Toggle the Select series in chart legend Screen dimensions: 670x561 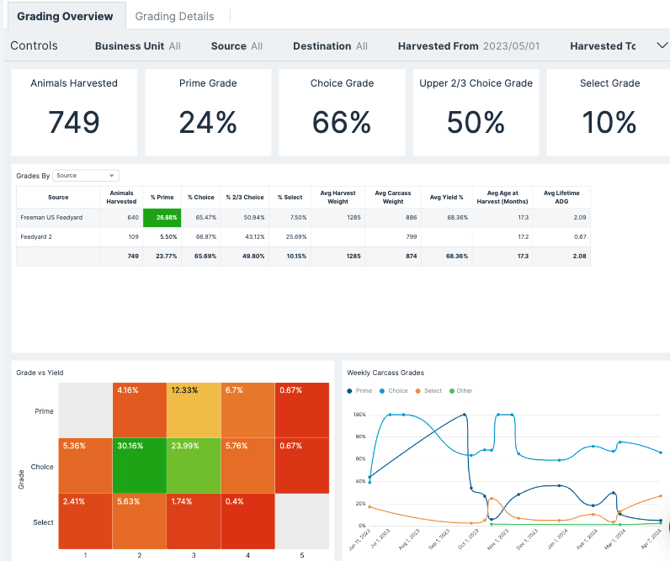(x=432, y=391)
